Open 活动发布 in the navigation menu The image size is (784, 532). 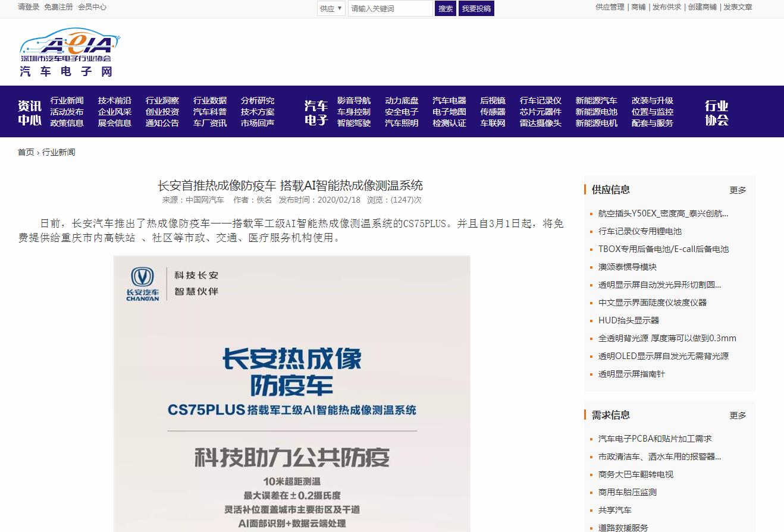[x=67, y=112]
